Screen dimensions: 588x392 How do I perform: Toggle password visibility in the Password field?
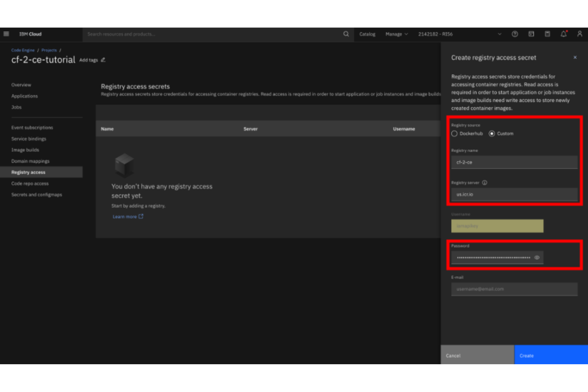pyautogui.click(x=537, y=257)
